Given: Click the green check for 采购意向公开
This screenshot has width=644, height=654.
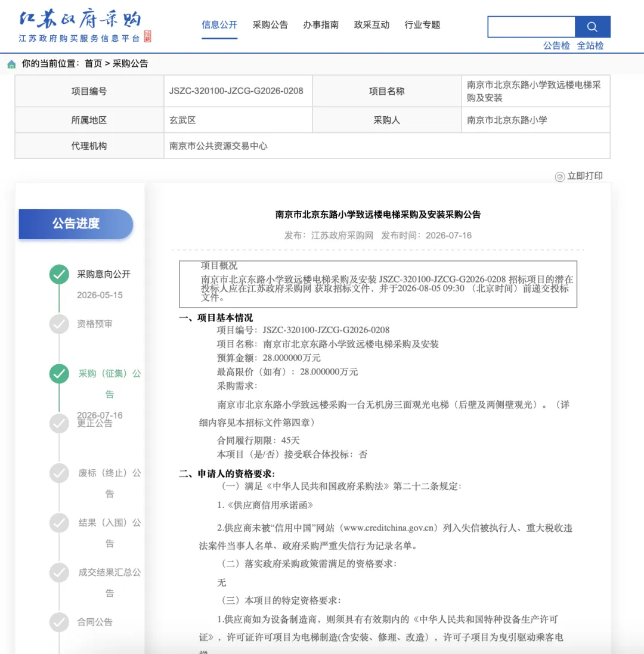Looking at the screenshot, I should pyautogui.click(x=59, y=274).
